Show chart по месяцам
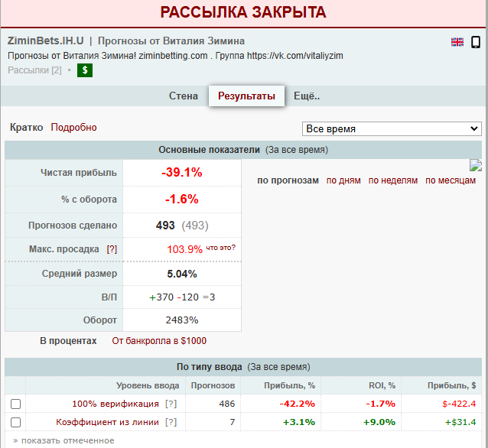This screenshot has width=488, height=448. click(x=451, y=180)
